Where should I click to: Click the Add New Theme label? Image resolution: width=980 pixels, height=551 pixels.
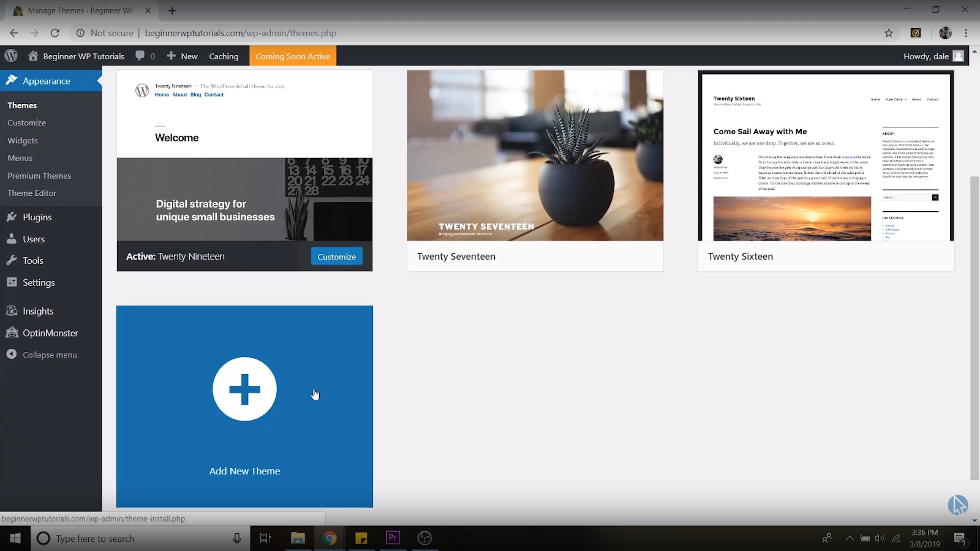(244, 471)
